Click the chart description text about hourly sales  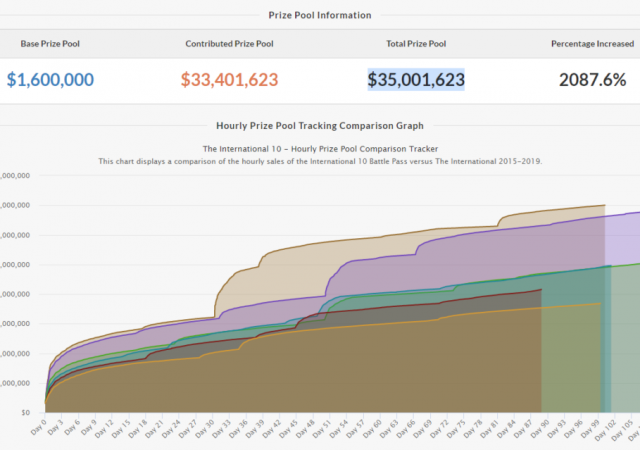tap(320, 160)
